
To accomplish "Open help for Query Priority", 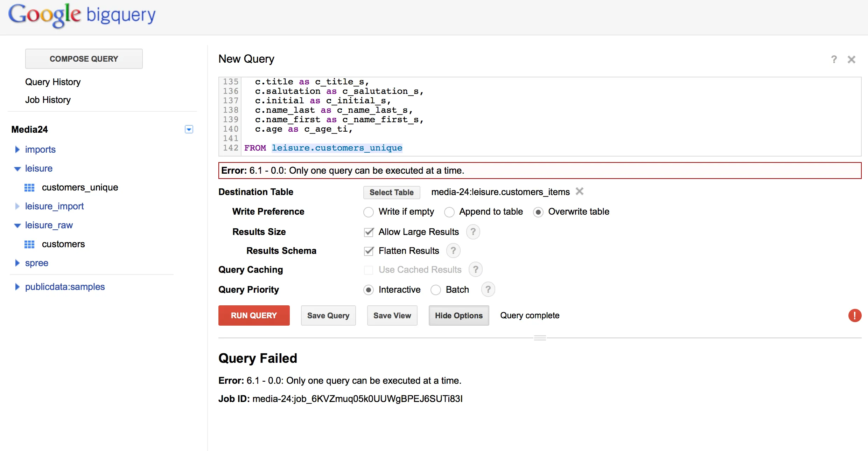I will (x=488, y=290).
